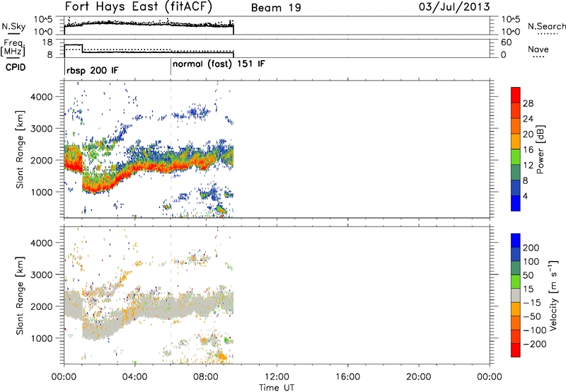Click the Nave axis tick '60'
566x392 pixels.
pos(506,42)
